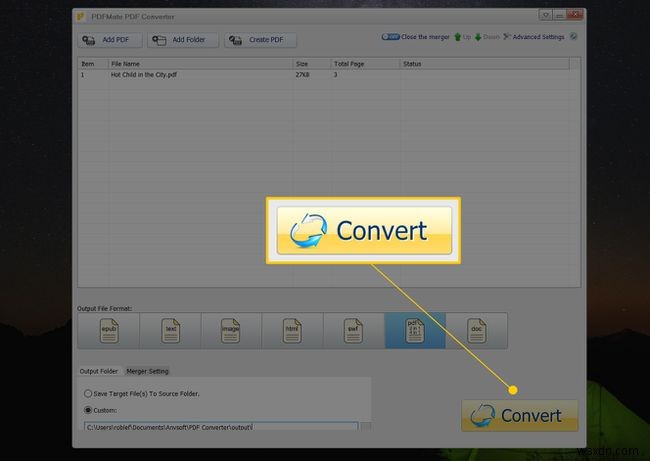Image resolution: width=650 pixels, height=461 pixels.
Task: Click the File Name column header
Action: coord(200,64)
